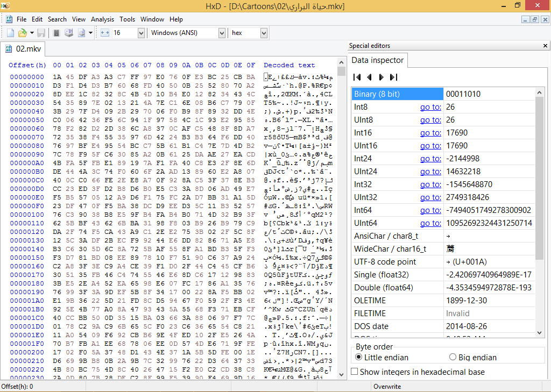
Task: Click the Int32 'go to:' link
Action: pos(430,184)
